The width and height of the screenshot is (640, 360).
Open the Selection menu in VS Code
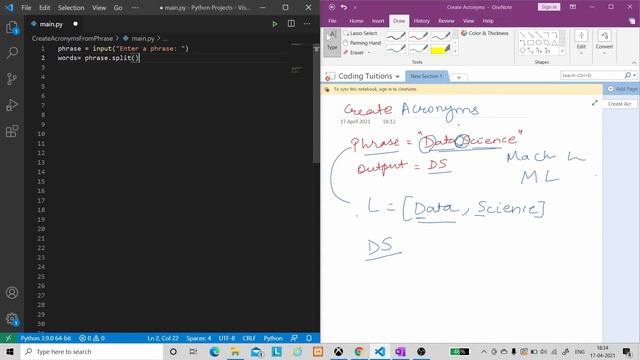pos(71,7)
